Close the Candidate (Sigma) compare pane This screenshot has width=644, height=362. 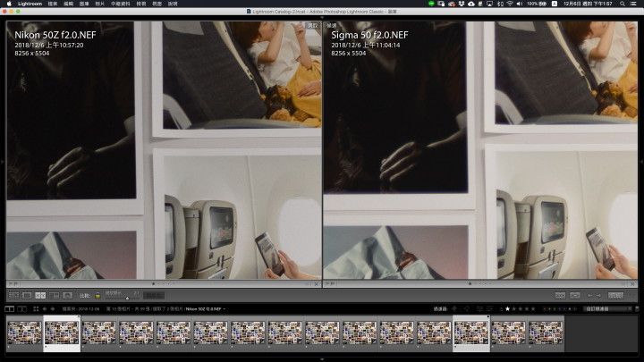coord(632,284)
